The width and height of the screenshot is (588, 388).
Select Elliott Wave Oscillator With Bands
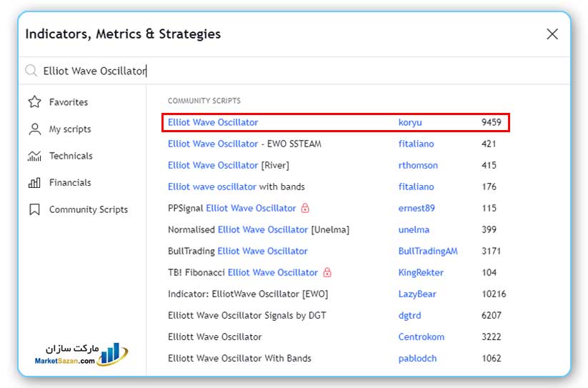click(239, 358)
